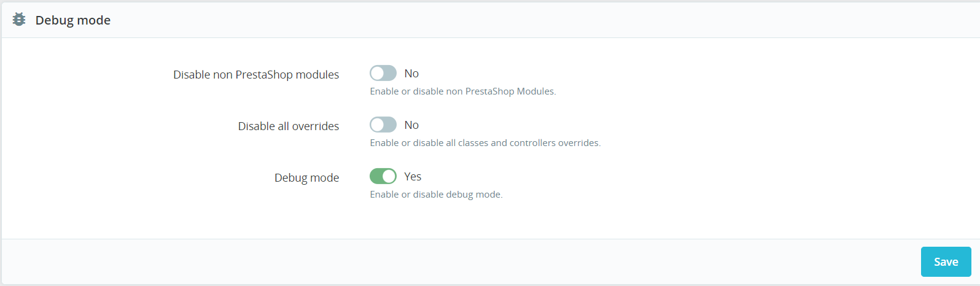
Task: Click the "Debug mode" field label beside the green switch
Action: pos(306,178)
